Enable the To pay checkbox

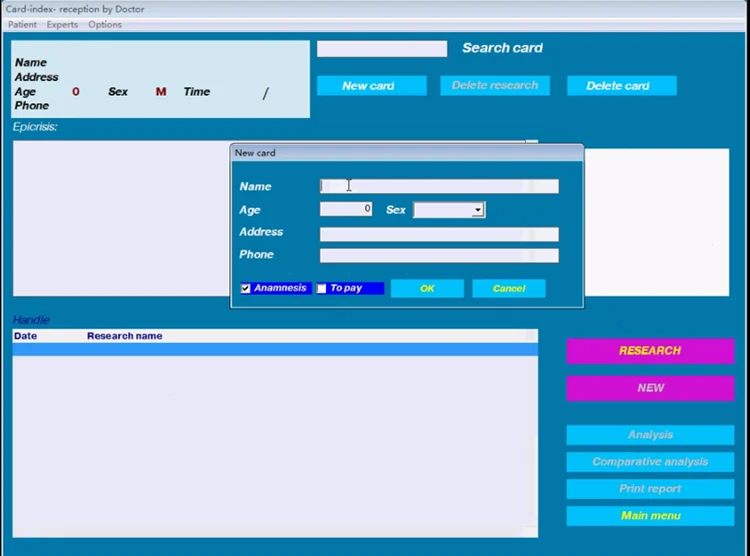(x=321, y=289)
